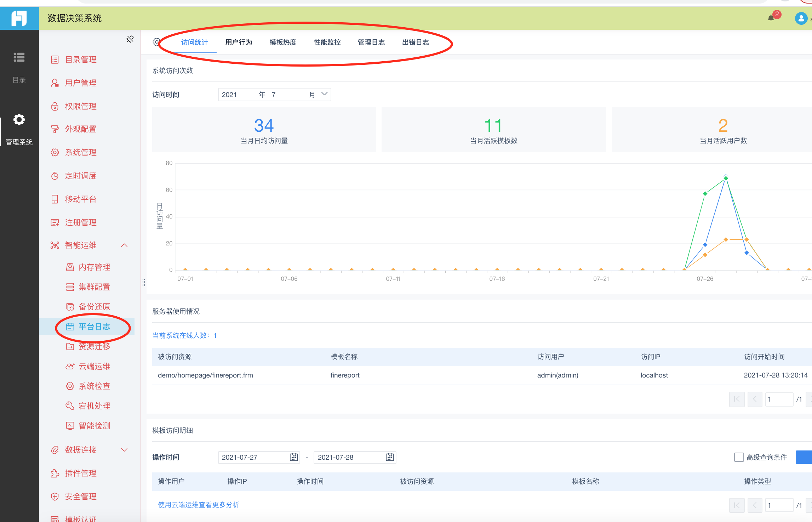Open the 访问时间 month dropdown arrow
Image resolution: width=812 pixels, height=522 pixels.
pos(324,94)
